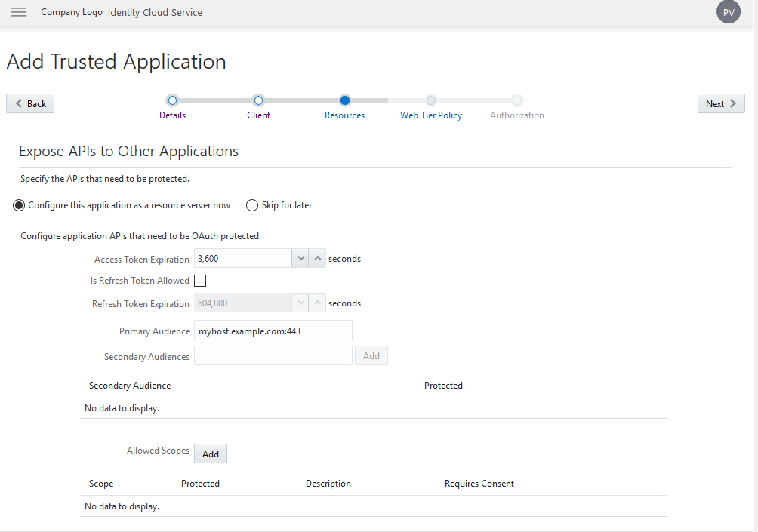Open the Refresh Token Expiration dropdown arrow
The image size is (758, 532).
tap(301, 303)
